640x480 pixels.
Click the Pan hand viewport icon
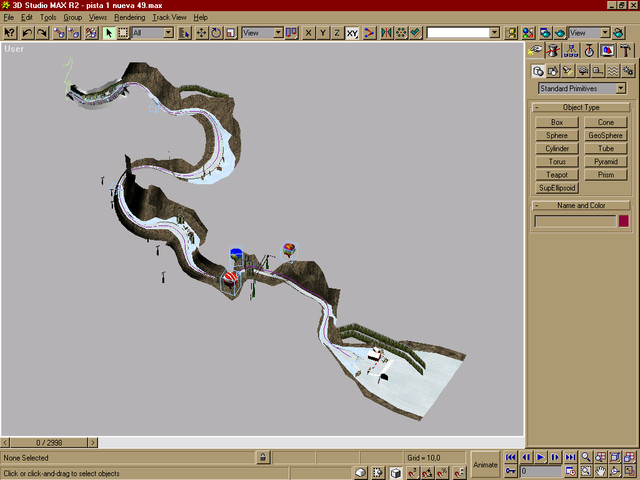(600, 471)
